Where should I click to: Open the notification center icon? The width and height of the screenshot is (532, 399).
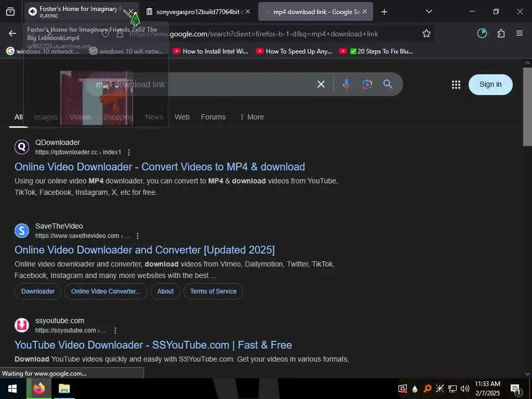515,389
